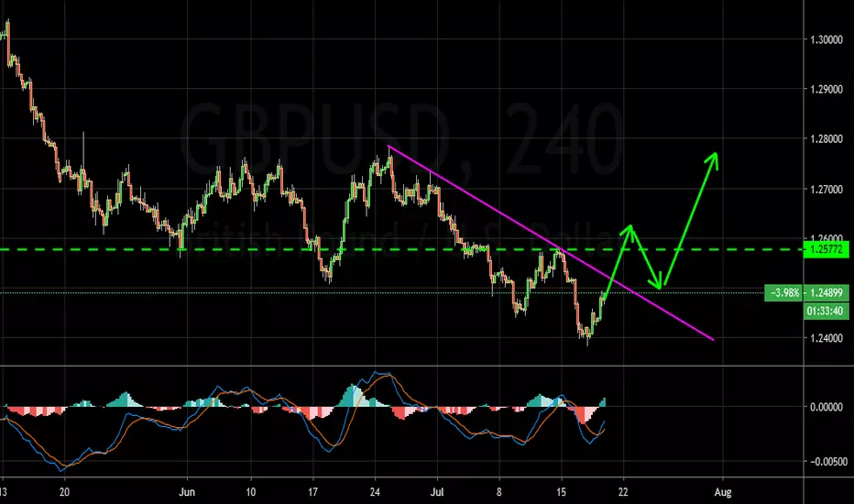
Task: Click the current price label 1.24899
Action: [x=827, y=292]
